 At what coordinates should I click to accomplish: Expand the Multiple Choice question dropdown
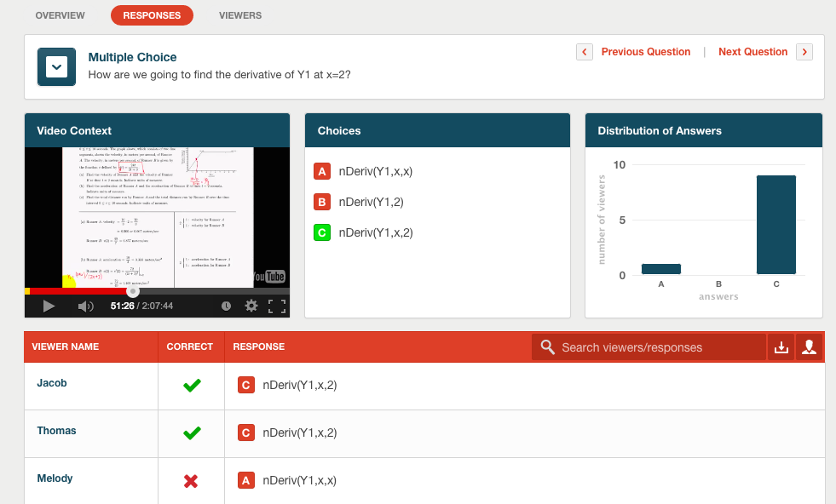tap(56, 66)
